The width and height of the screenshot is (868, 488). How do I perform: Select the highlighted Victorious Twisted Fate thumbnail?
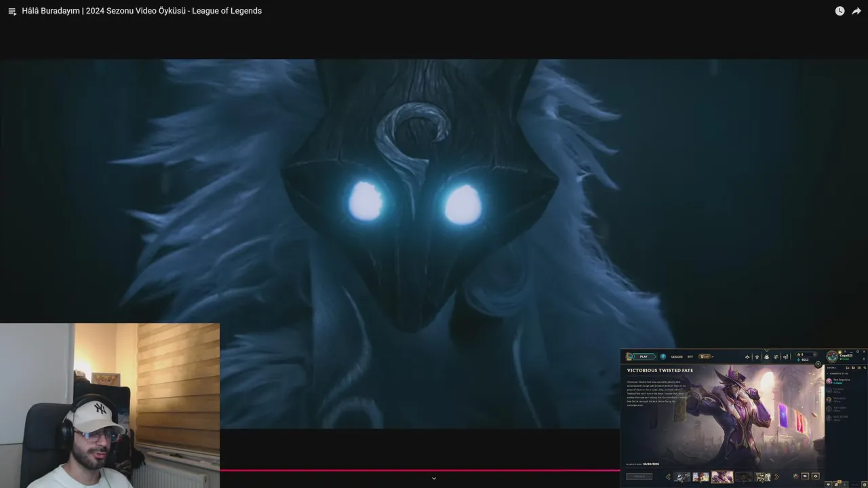722,476
